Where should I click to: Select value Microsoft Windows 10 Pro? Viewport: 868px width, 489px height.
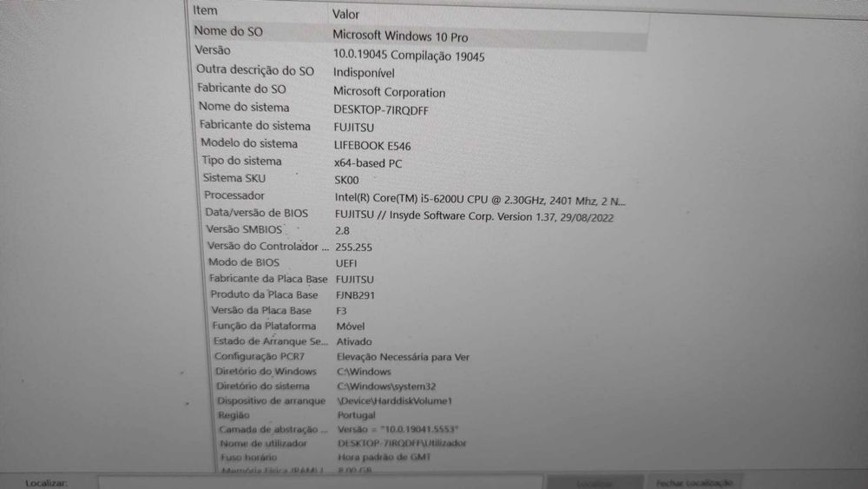400,36
